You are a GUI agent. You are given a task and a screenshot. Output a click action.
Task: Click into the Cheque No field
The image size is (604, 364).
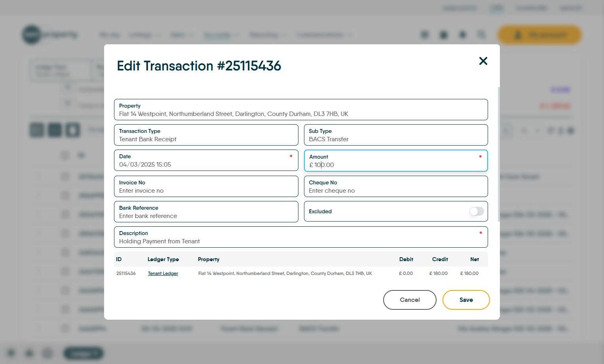coord(396,186)
